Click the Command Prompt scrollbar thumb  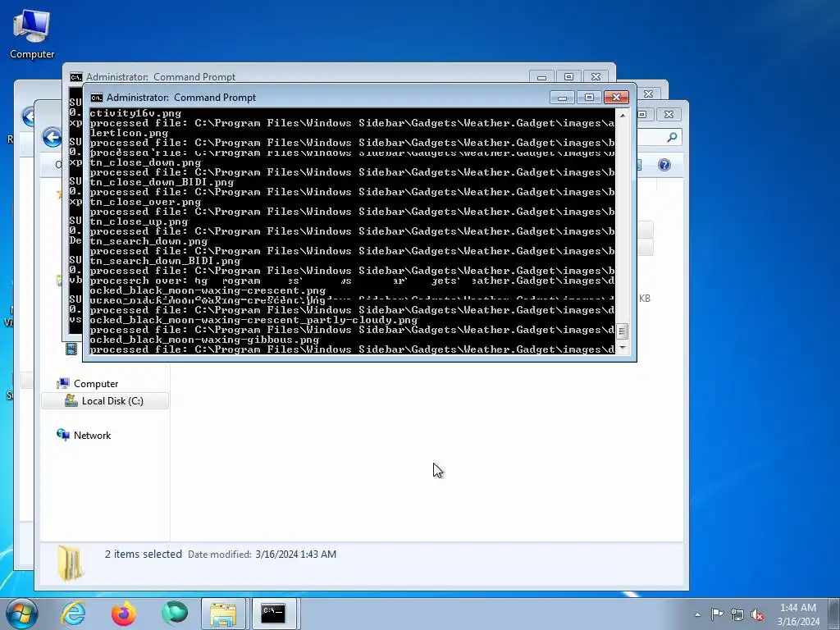(x=622, y=331)
